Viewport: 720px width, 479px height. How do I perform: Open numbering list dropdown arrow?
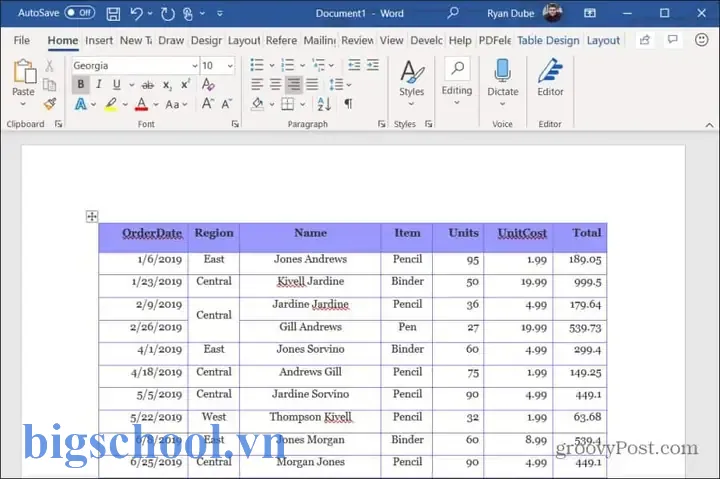pyautogui.click(x=302, y=66)
